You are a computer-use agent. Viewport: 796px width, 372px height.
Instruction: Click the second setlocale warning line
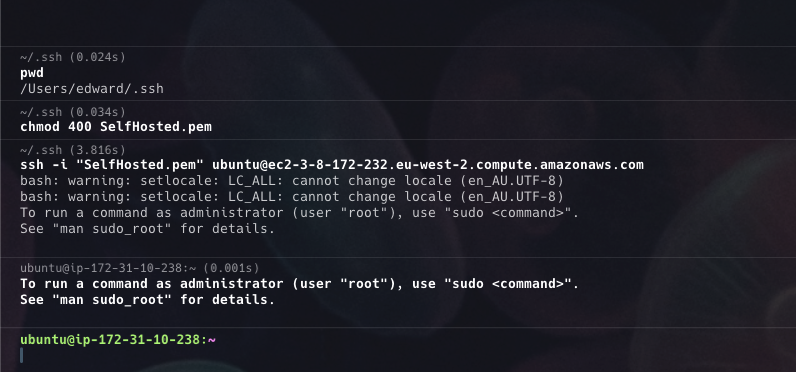coord(292,196)
